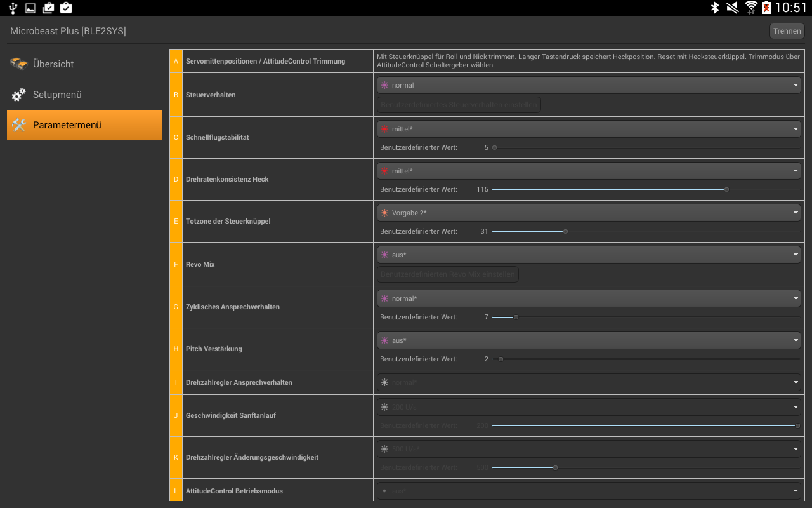Click Benutzerdefinierten Revo Mix einstellen button
This screenshot has width=812, height=508.
pyautogui.click(x=448, y=274)
